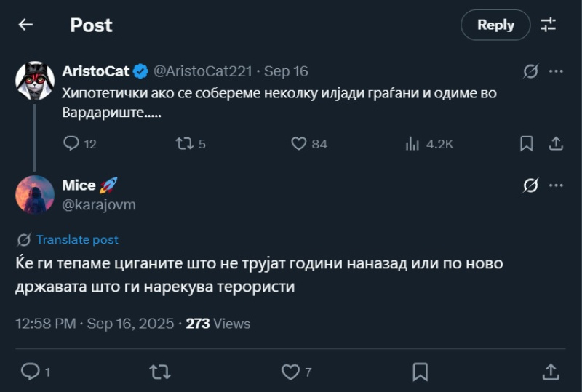Go back with the left arrow

point(25,25)
